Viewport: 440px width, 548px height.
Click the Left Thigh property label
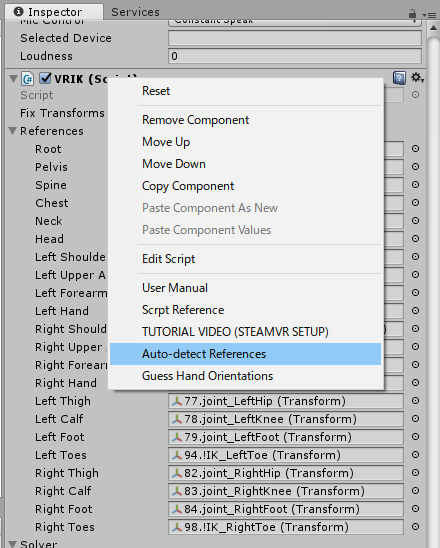63,401
